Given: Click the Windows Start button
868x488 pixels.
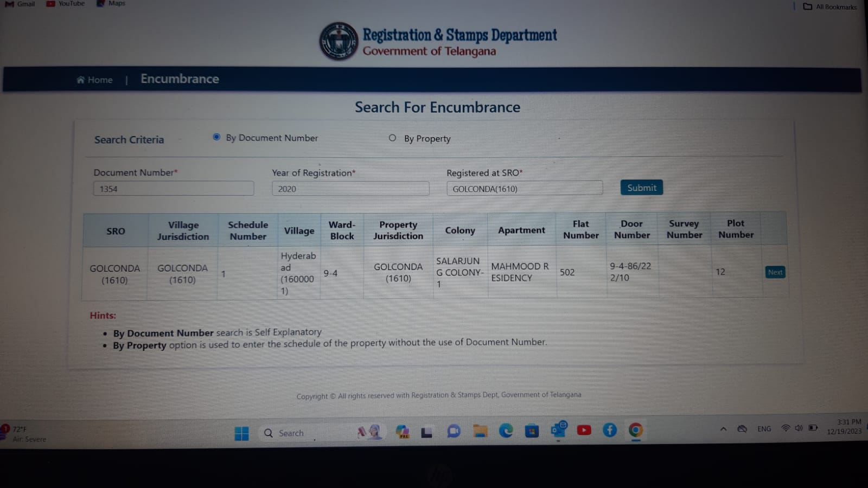Looking at the screenshot, I should click(x=241, y=433).
